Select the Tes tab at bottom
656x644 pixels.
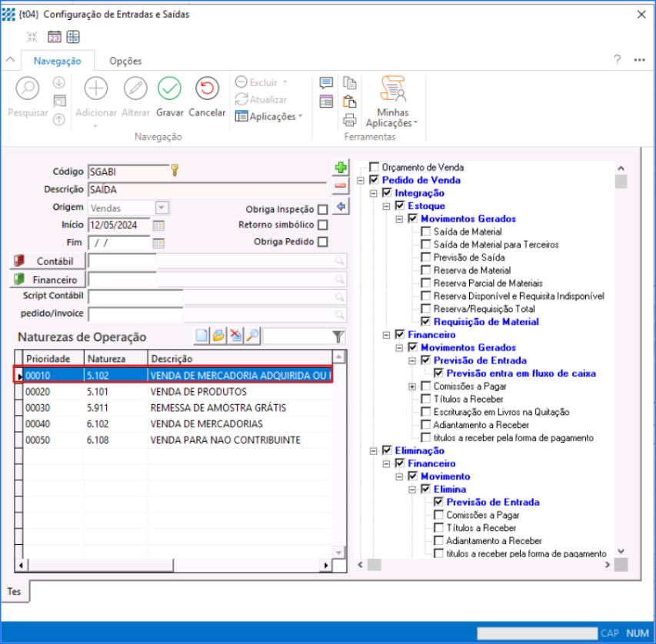15,591
